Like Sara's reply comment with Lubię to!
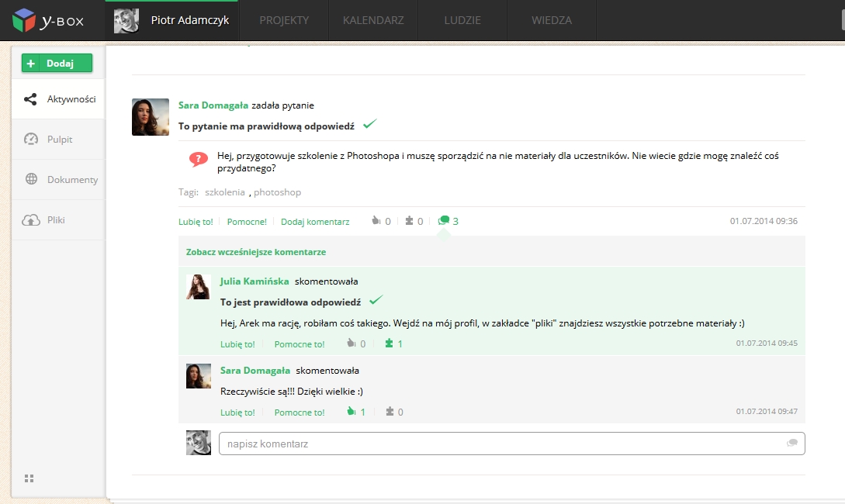845x504 pixels. (237, 413)
